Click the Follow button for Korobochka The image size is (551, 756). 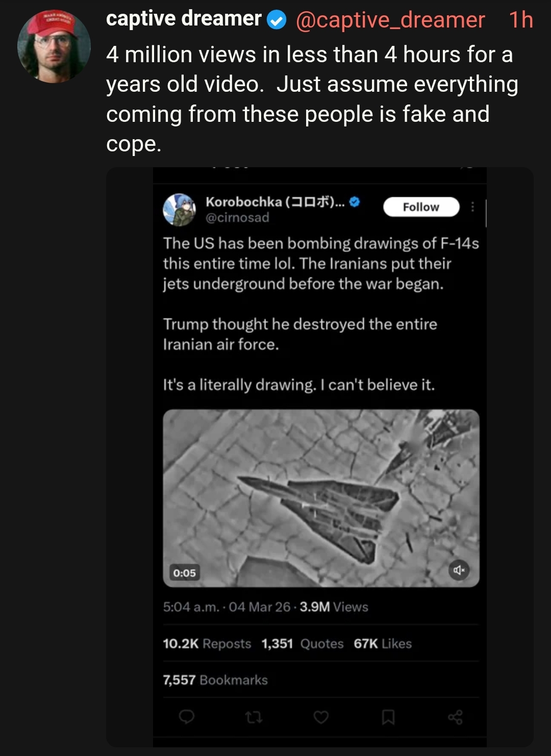pos(421,207)
